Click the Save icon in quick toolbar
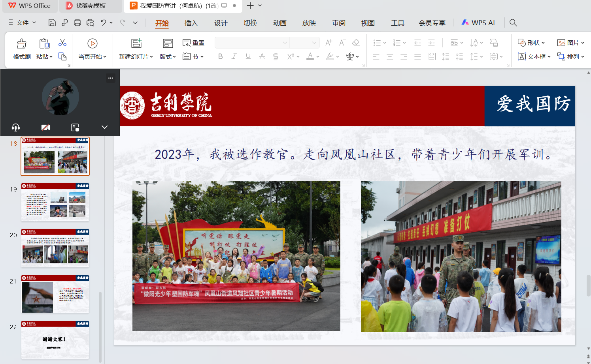The height and width of the screenshot is (364, 591). (52, 23)
